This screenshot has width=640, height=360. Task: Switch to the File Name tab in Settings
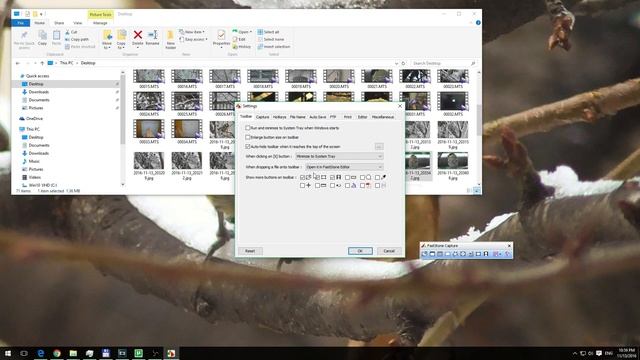point(298,117)
